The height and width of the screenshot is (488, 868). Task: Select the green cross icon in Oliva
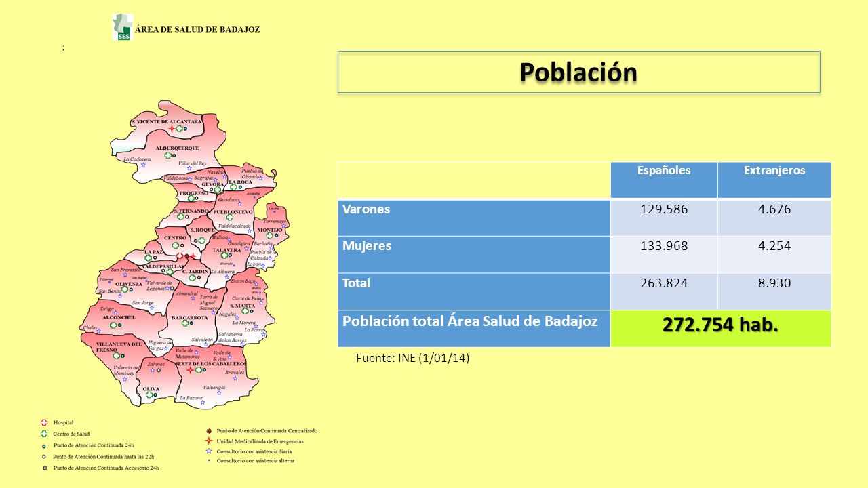(149, 394)
